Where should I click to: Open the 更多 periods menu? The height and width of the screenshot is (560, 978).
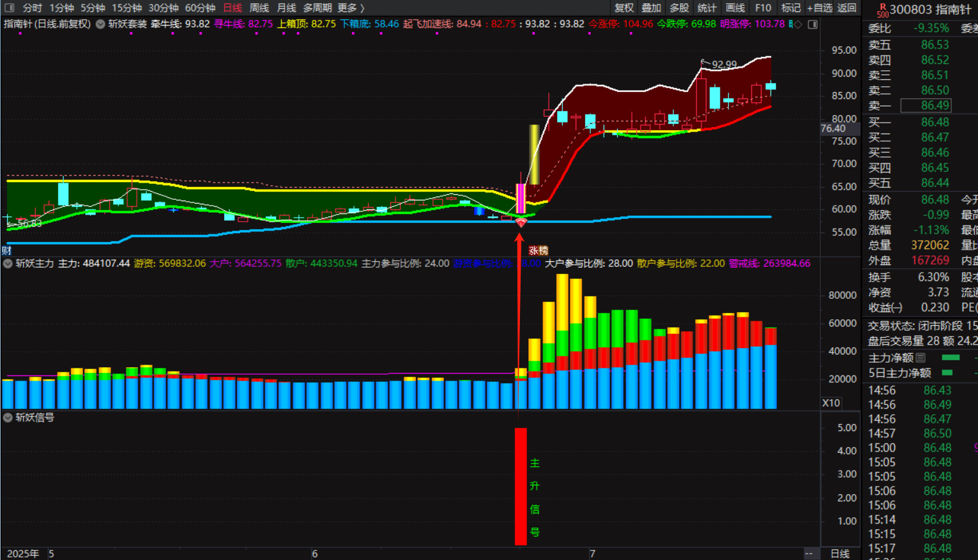point(350,8)
